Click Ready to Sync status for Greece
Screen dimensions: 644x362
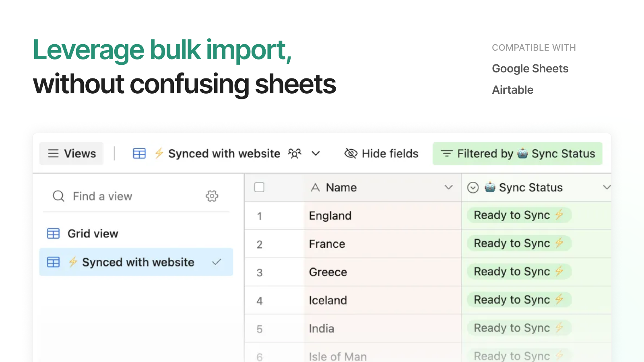pyautogui.click(x=519, y=271)
